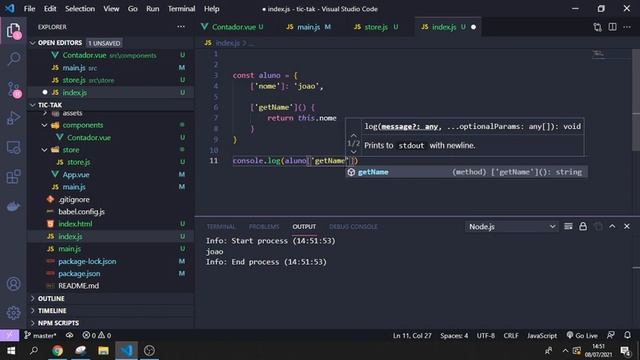Open the Remote Explorer view
Viewport: 640px width, 360px height.
pyautogui.click(x=13, y=147)
